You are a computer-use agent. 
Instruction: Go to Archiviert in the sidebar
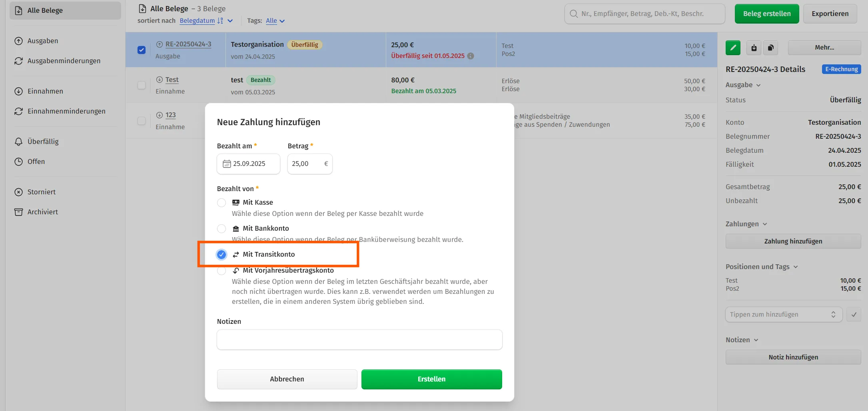click(42, 212)
